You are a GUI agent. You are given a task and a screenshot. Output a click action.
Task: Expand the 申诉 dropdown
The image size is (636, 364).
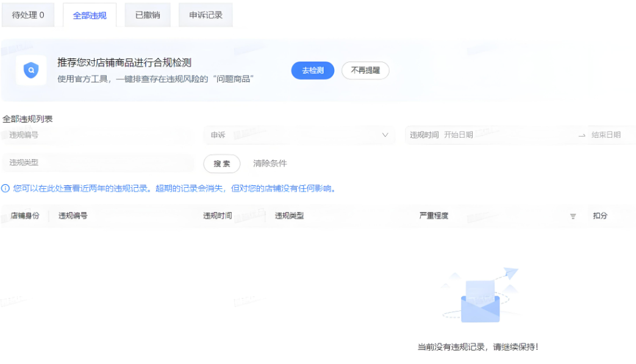click(x=293, y=135)
